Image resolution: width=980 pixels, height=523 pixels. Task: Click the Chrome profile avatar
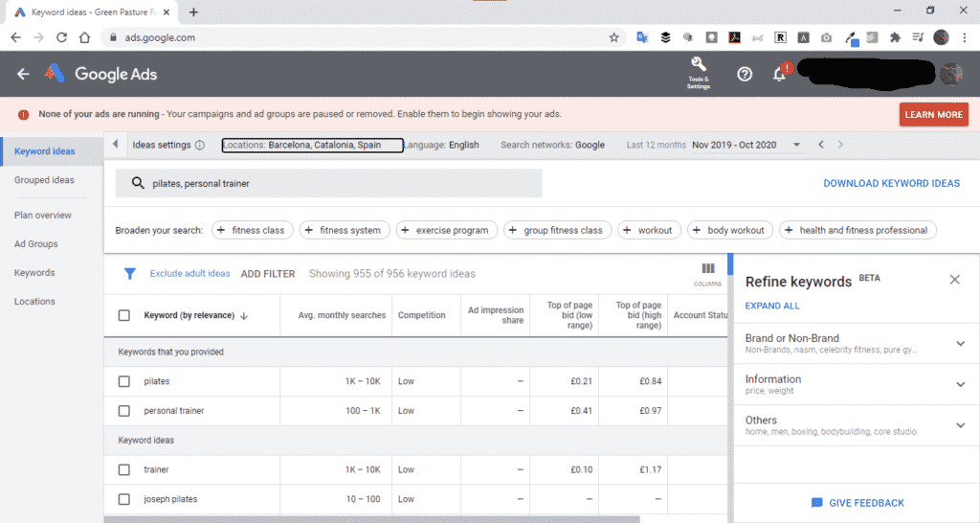[x=941, y=37]
